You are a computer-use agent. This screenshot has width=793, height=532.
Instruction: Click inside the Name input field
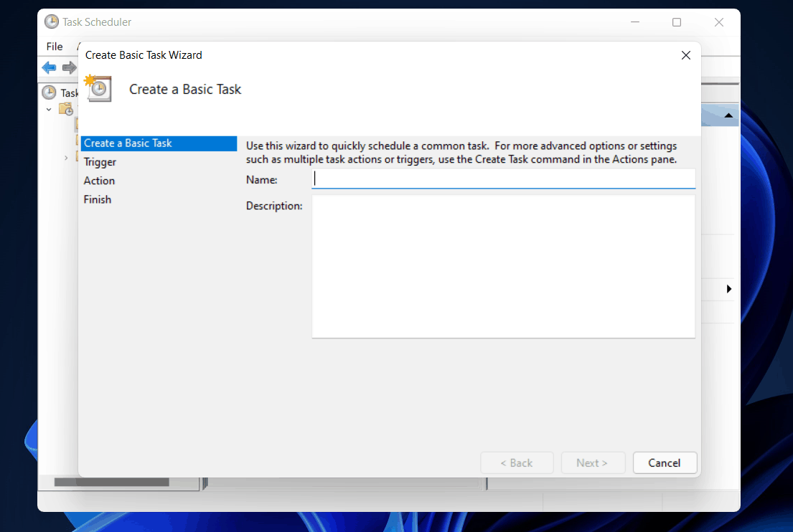click(502, 179)
